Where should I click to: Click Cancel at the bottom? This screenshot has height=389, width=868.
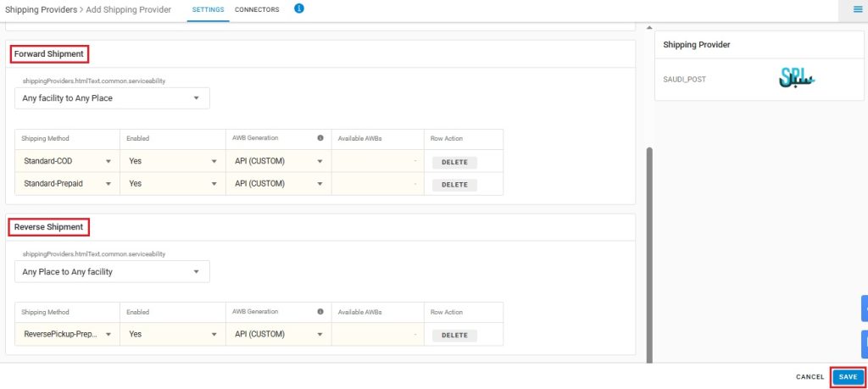tap(810, 377)
